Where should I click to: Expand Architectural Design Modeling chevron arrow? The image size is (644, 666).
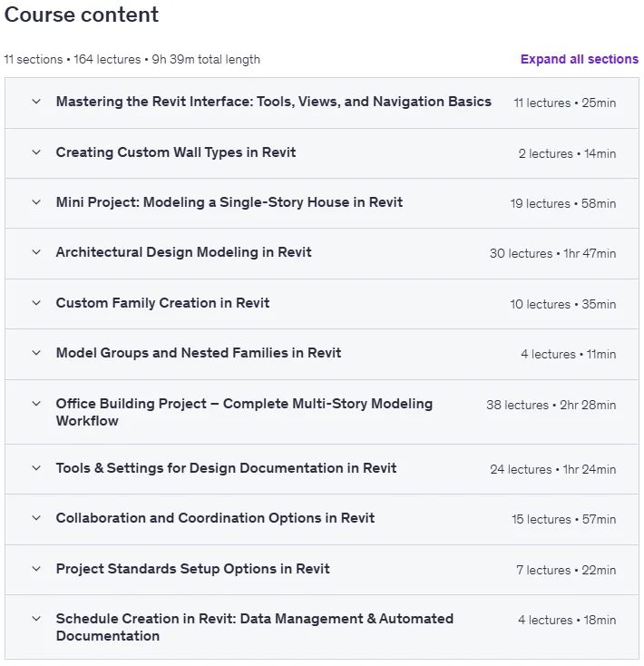click(x=36, y=252)
